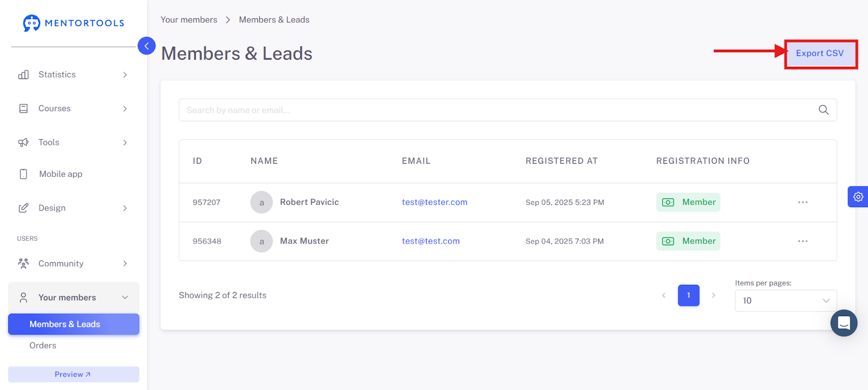Viewport: 868px width, 390px height.
Task: Click the money icon in Robert Pavicic's Member badge
Action: pos(668,202)
